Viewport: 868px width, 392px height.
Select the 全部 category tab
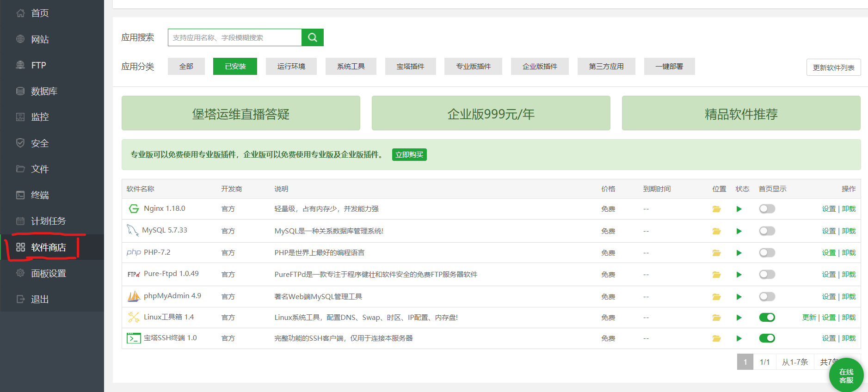(186, 67)
